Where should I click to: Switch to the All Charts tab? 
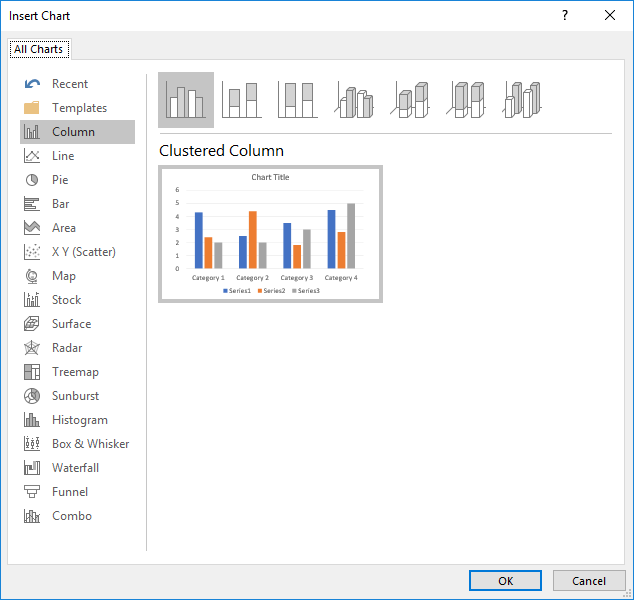click(38, 49)
